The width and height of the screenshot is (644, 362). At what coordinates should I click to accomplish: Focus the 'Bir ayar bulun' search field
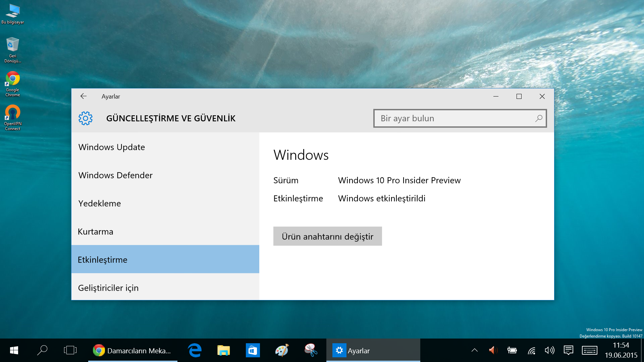(x=460, y=118)
